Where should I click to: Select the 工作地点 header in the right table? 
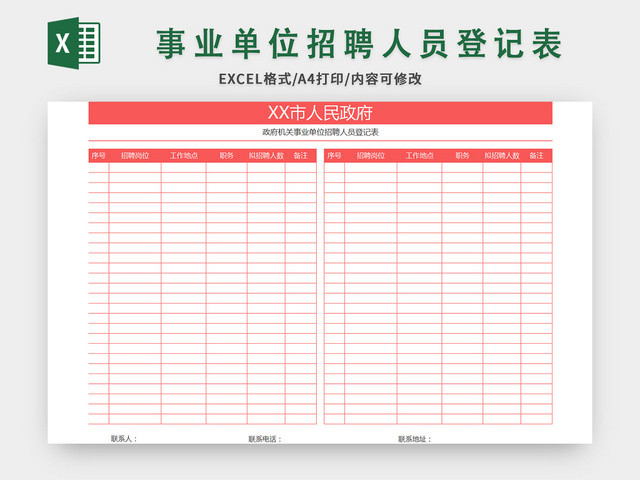420,156
